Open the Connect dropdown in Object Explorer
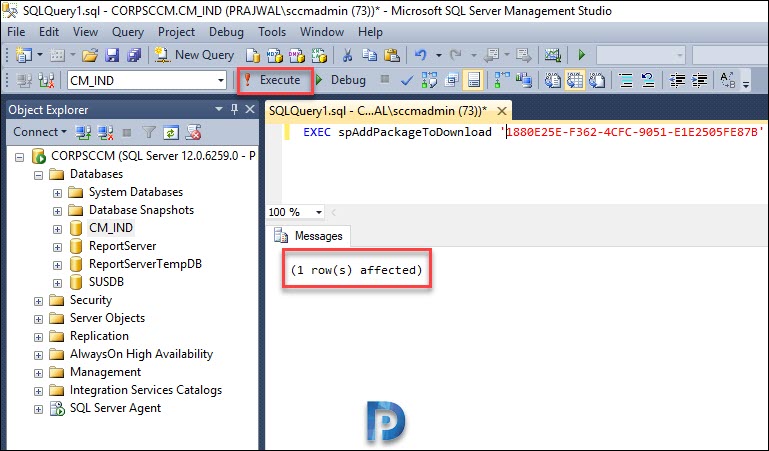Viewport: 769px width, 451px height. pos(40,132)
